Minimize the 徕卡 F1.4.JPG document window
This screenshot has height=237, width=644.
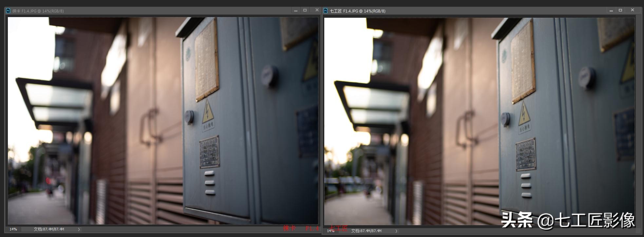point(296,11)
